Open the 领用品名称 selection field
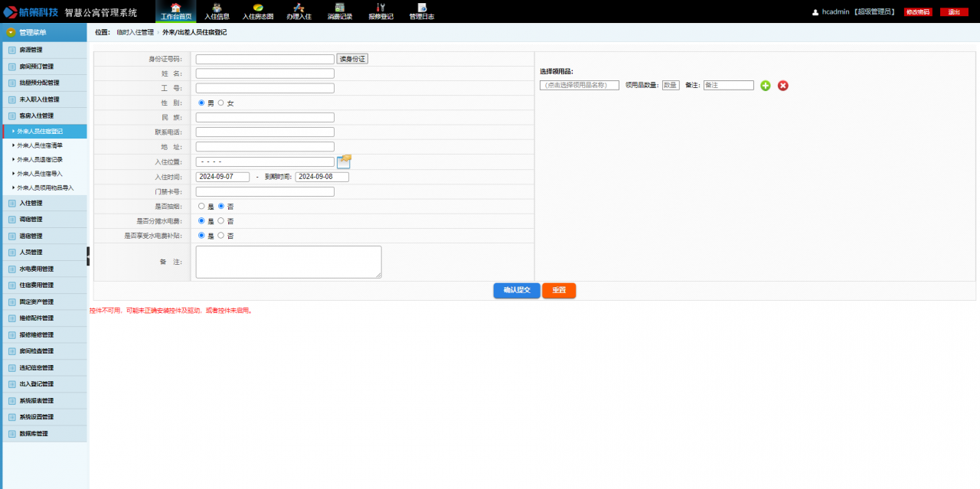Screen dimensions: 980x489 tap(579, 86)
